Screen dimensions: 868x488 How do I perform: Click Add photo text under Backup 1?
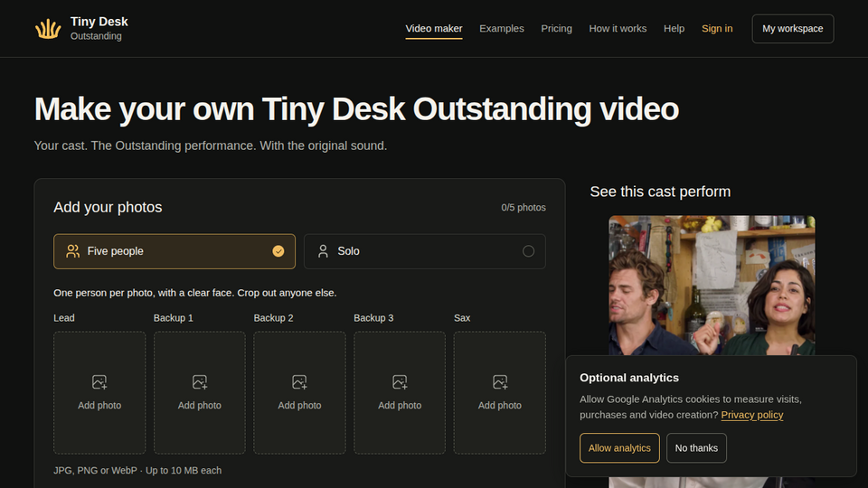(x=200, y=406)
